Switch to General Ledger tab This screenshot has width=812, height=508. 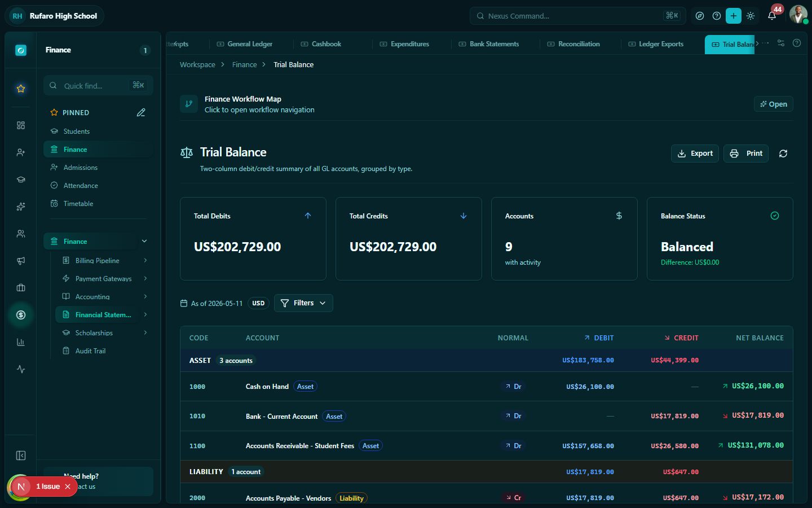click(x=245, y=44)
